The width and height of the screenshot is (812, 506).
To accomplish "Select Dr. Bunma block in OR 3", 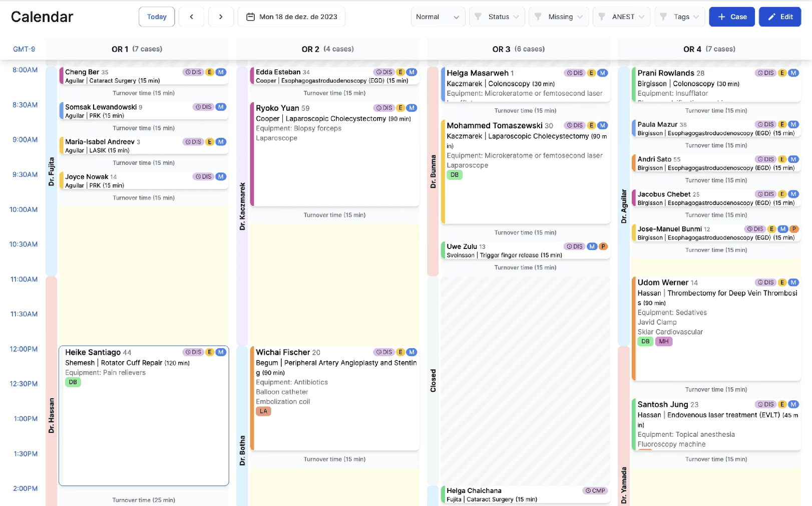I will click(x=433, y=171).
